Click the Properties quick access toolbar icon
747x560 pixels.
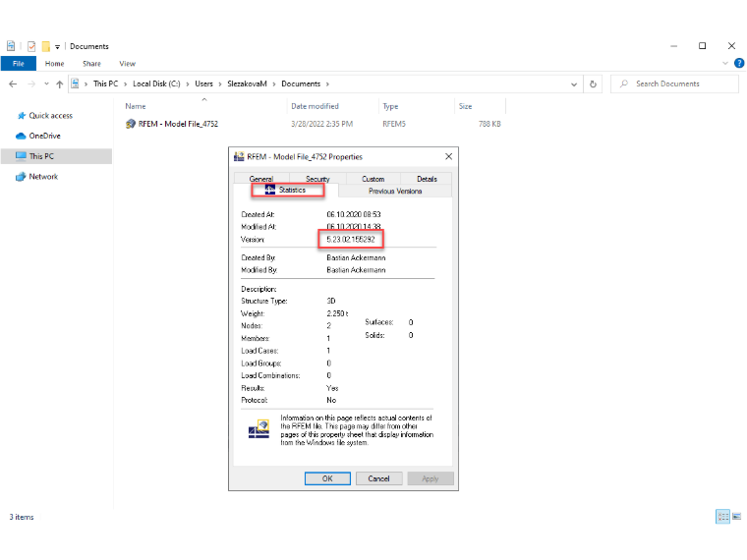[x=31, y=46]
